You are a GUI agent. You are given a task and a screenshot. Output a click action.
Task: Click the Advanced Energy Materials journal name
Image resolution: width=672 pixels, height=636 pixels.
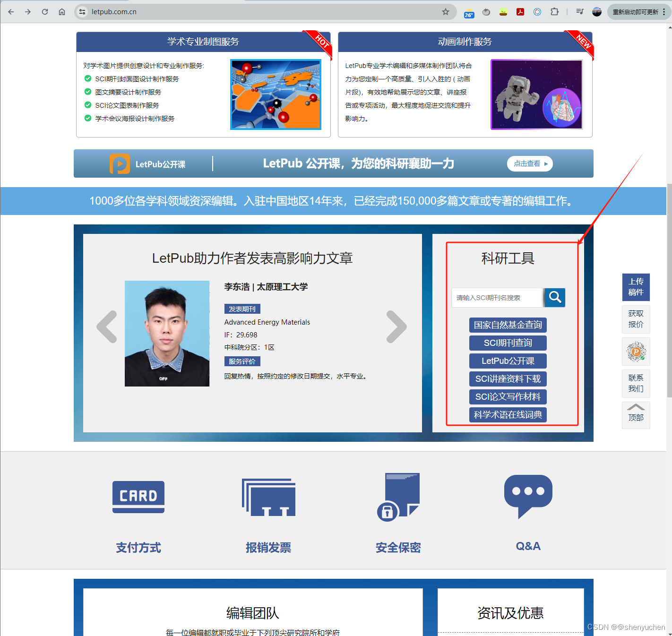point(267,322)
